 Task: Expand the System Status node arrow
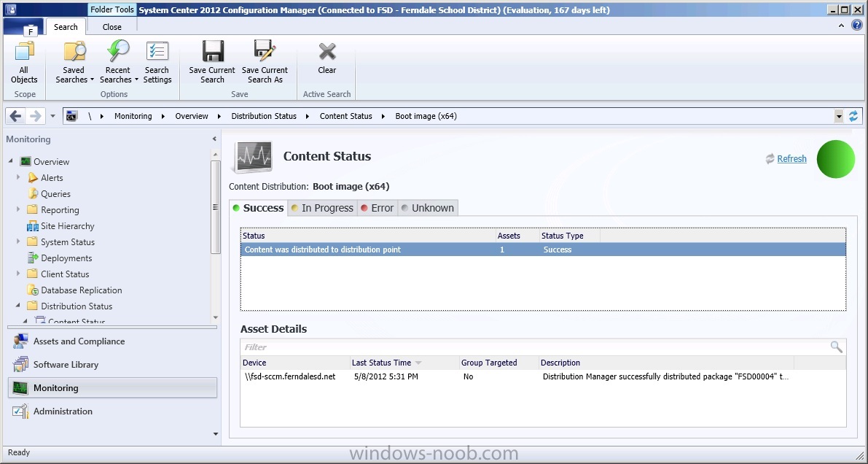18,241
